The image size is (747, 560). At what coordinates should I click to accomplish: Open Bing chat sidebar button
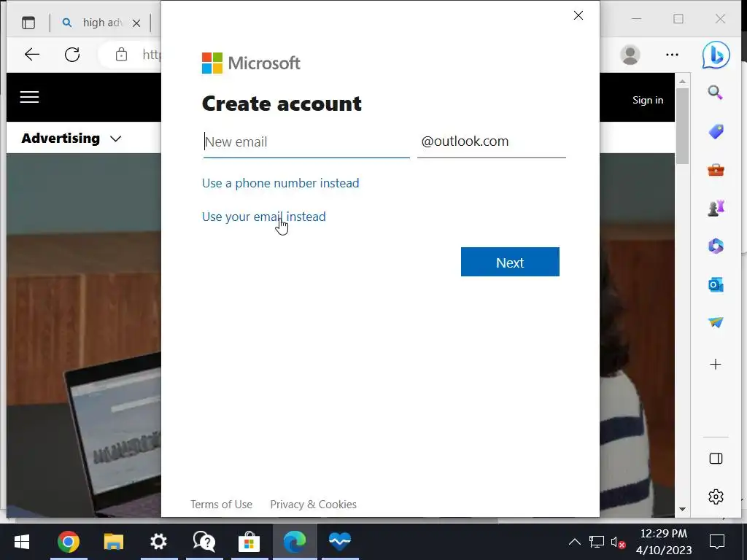(716, 55)
